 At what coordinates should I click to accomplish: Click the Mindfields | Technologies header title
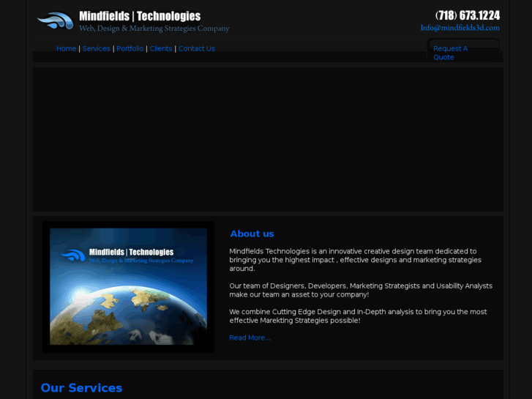(x=140, y=16)
